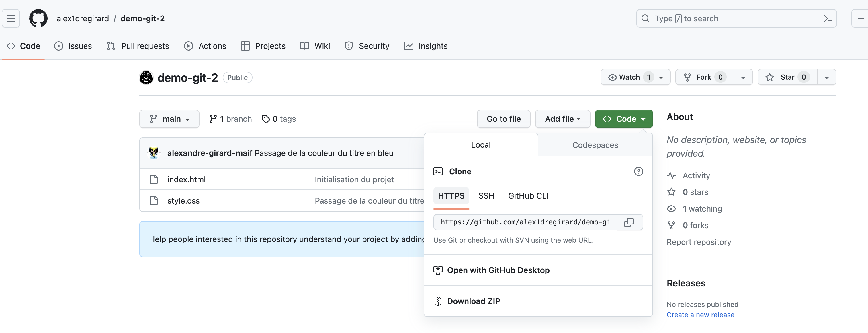Click the branch icon next to 1 branch

click(x=213, y=119)
